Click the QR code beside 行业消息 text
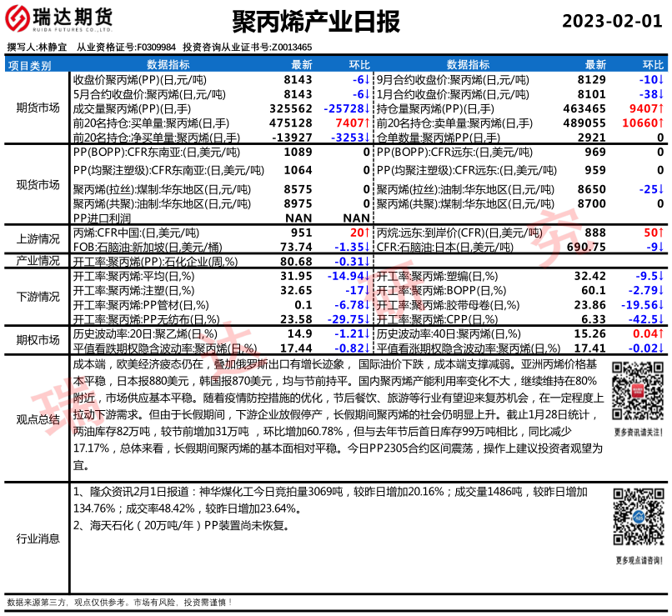Viewport: 672px width, 616px height. coord(638,518)
